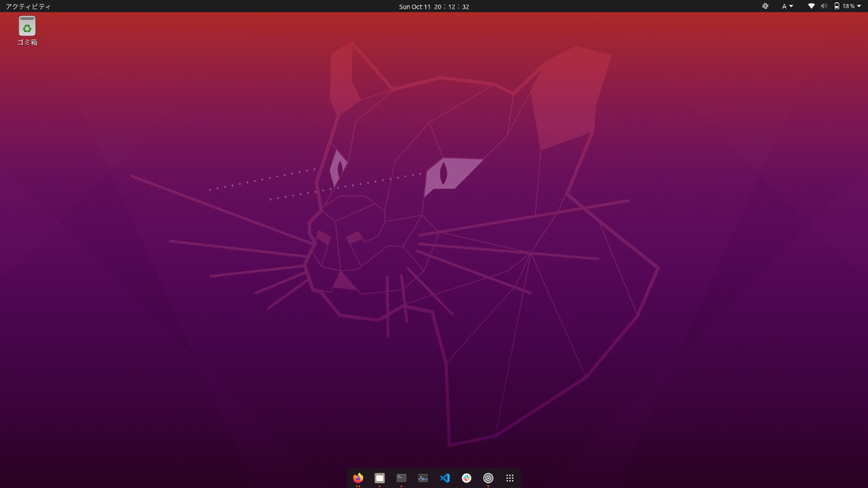Open the input source A dropdown
Screen dimensions: 868x488
click(788, 6)
